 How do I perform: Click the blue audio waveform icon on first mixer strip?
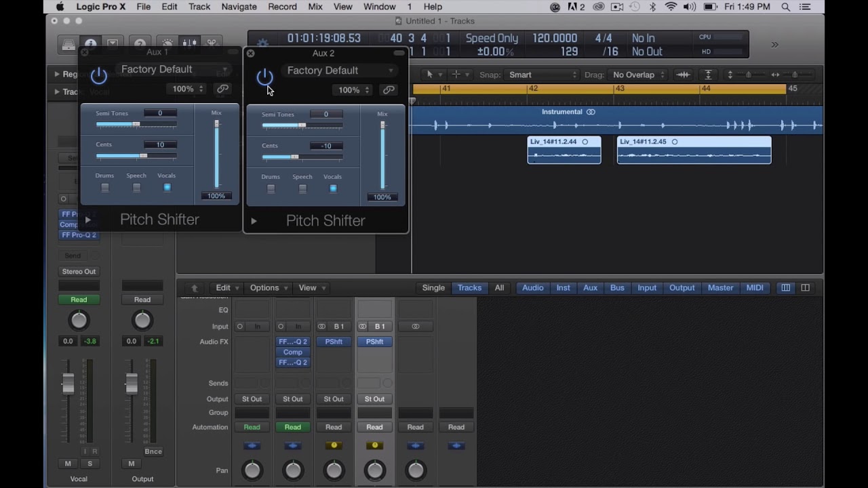[252, 445]
